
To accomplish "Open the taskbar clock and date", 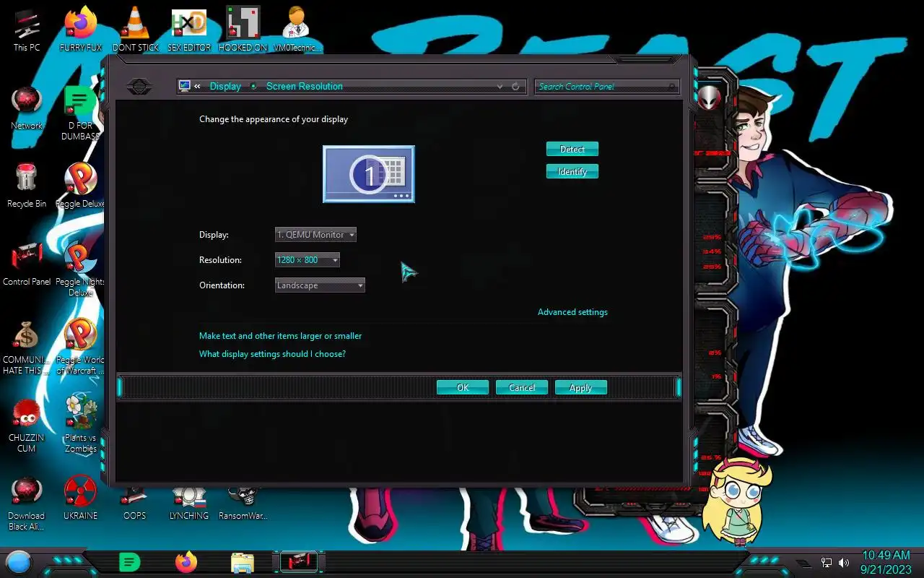I will pos(886,562).
